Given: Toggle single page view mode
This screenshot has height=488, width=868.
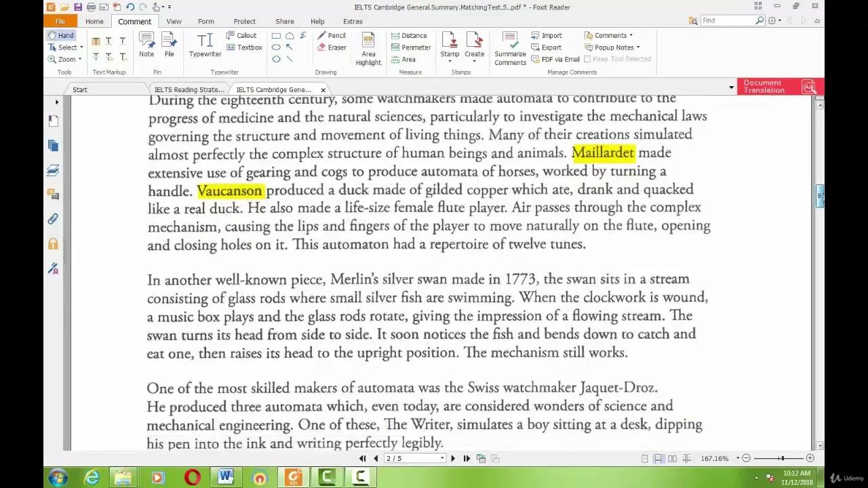Looking at the screenshot, I should 644,458.
